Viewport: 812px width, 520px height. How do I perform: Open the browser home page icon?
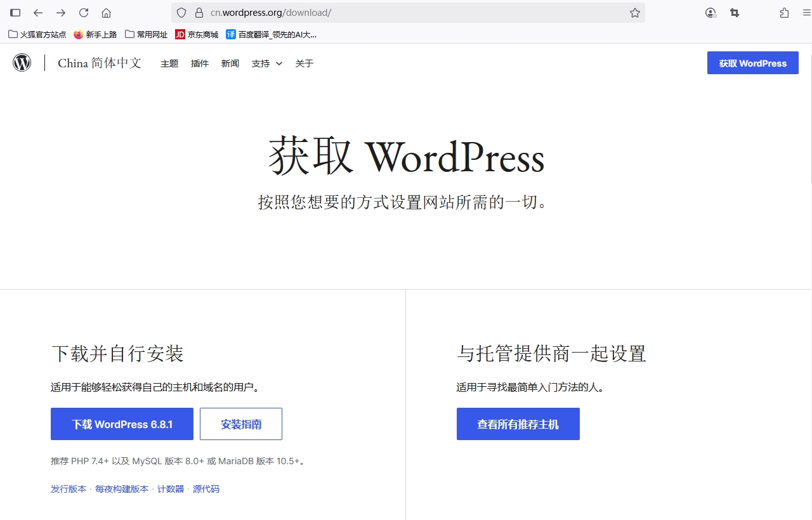tap(107, 13)
